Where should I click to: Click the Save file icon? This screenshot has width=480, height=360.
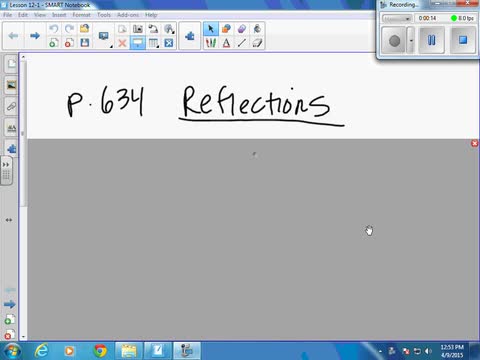coord(85,43)
